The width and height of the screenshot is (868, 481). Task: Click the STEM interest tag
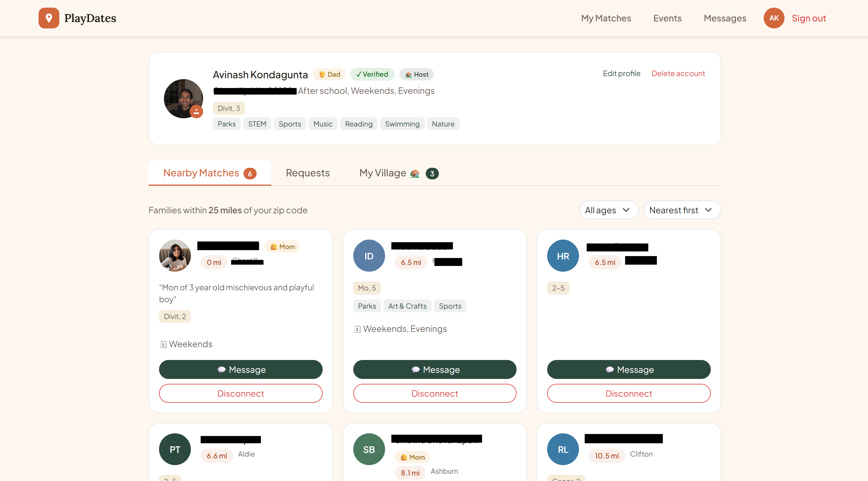click(257, 124)
